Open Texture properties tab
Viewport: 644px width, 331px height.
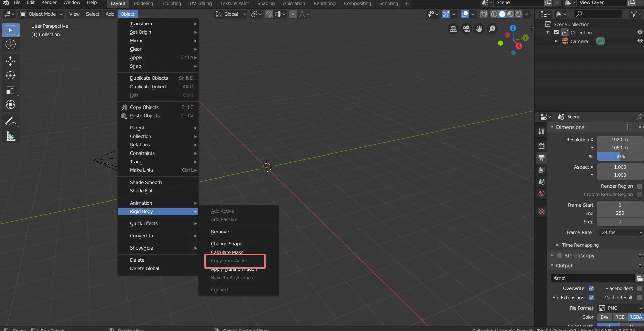pyautogui.click(x=541, y=211)
